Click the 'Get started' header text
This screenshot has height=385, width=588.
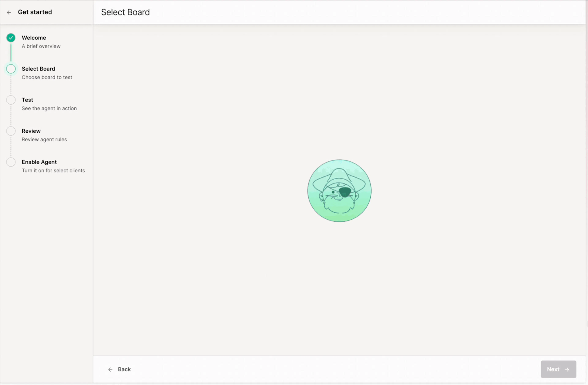click(35, 12)
